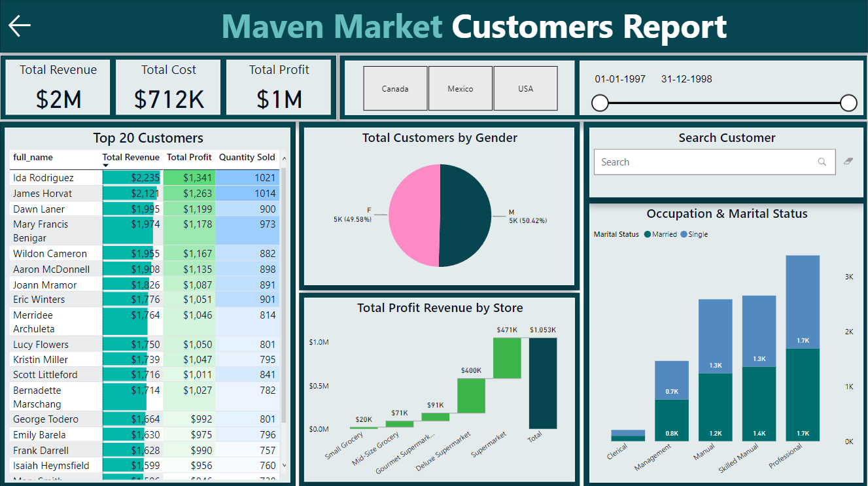868x486 pixels.
Task: Sort table by Total Revenue header
Action: [x=131, y=158]
